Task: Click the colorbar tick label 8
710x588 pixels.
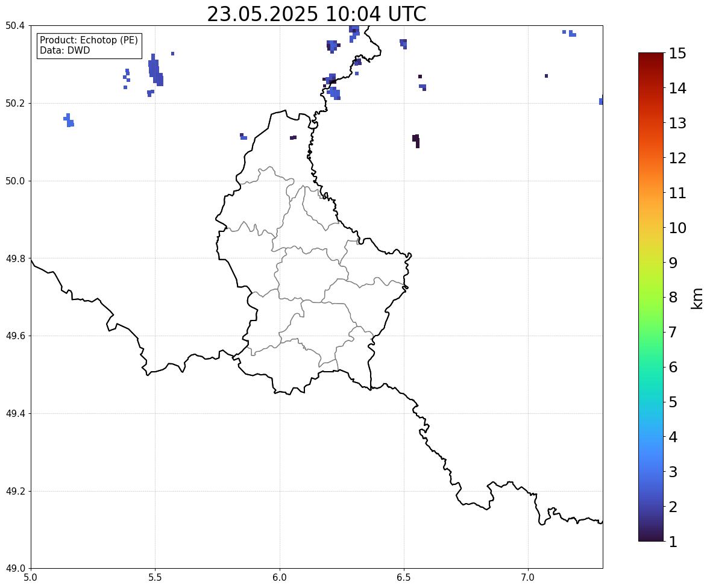Action: 673,298
